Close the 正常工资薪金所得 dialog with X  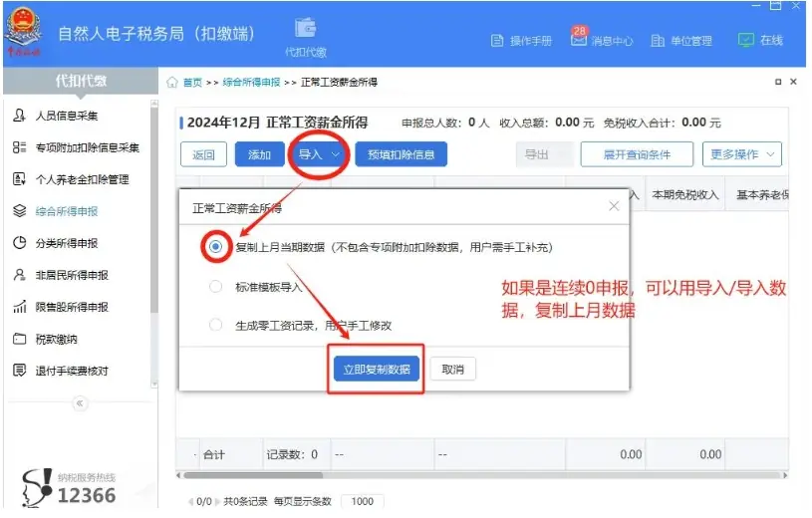tap(614, 206)
